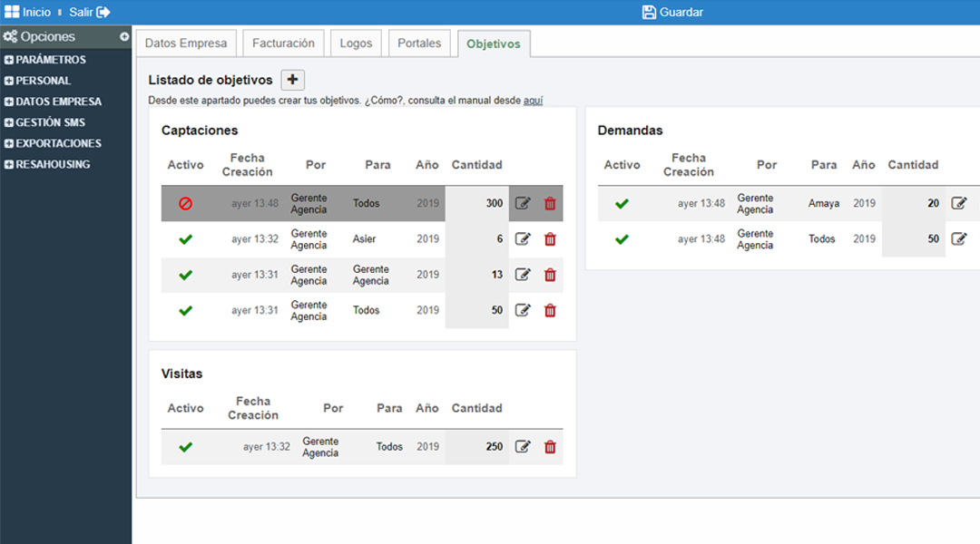Expand the PARÁMETROS sidebar section
This screenshot has height=544, width=980.
point(45,60)
